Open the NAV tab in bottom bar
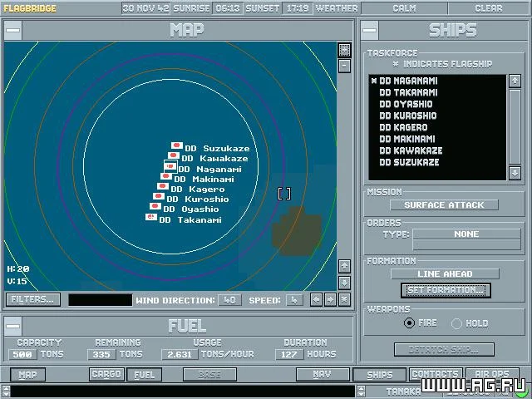The width and height of the screenshot is (532, 399). click(x=323, y=375)
